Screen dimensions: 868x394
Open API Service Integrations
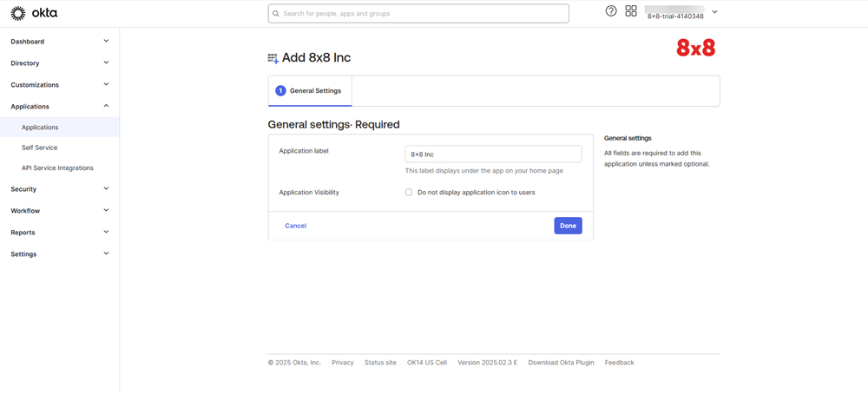(x=59, y=168)
